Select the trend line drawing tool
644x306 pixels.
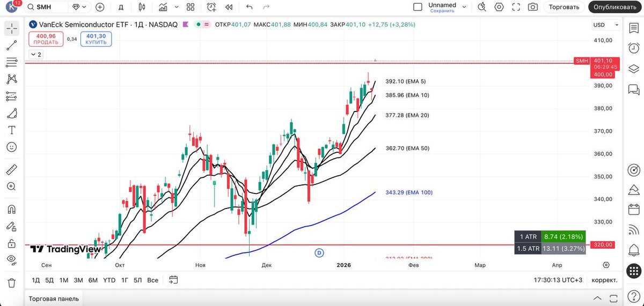[11, 46]
